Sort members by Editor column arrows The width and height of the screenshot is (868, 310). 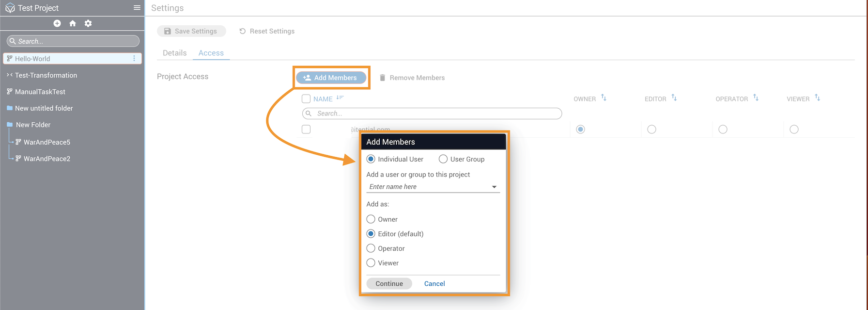(674, 98)
